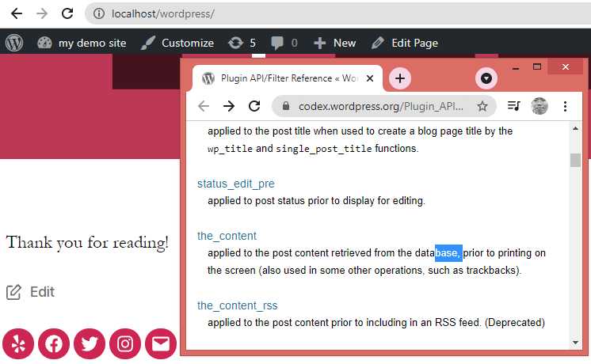The image size is (591, 364).
Task: Bookmark the codex page with star icon
Action: [x=482, y=106]
